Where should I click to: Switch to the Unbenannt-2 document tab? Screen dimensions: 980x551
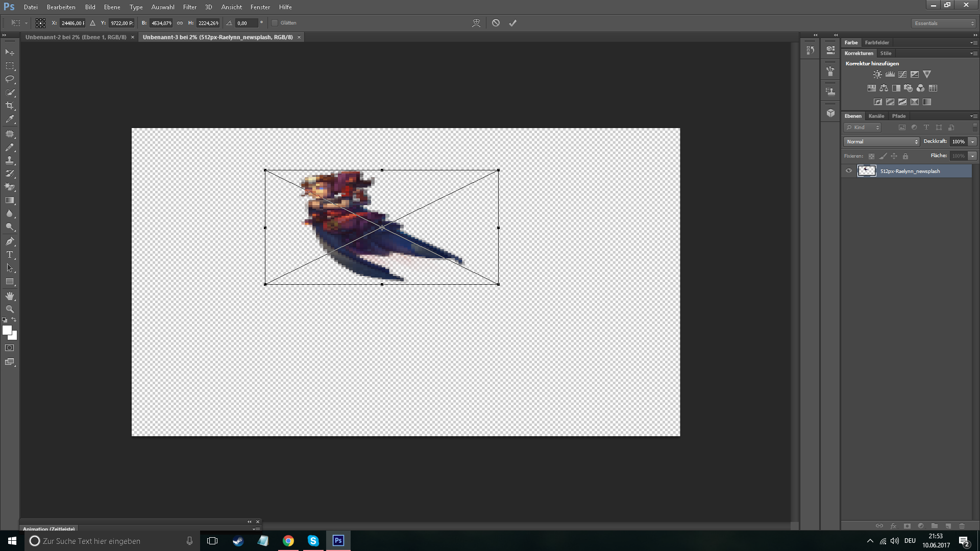(76, 37)
